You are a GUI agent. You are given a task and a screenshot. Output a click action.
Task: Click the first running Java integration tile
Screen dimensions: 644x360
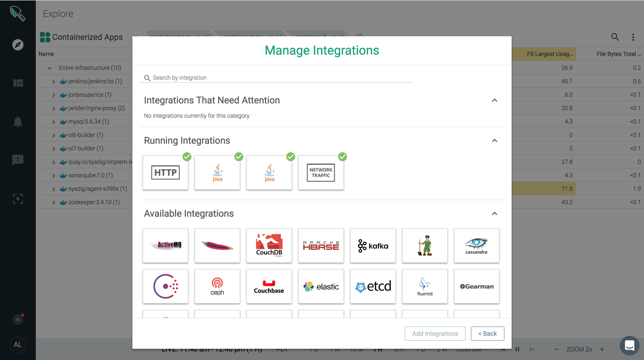click(x=217, y=173)
